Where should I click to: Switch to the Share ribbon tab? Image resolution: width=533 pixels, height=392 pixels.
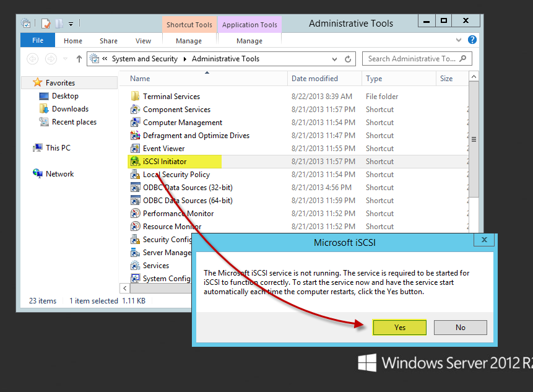tap(108, 41)
